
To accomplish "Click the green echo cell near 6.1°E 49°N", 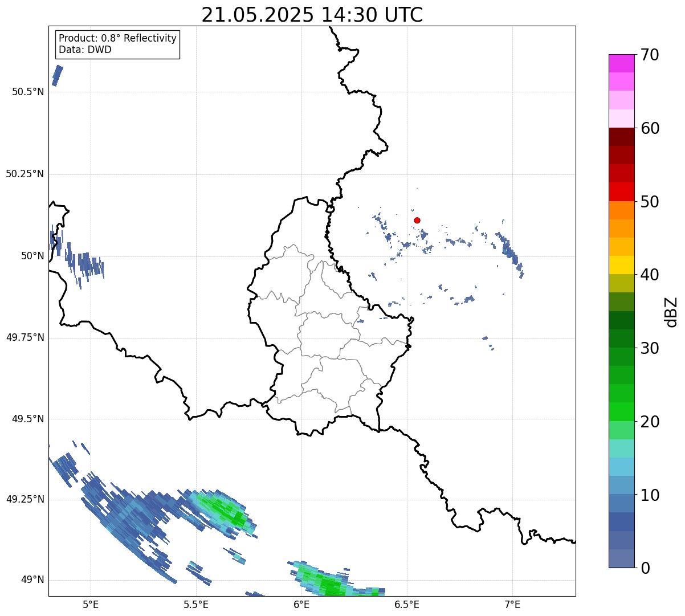I will pyautogui.click(x=331, y=582).
